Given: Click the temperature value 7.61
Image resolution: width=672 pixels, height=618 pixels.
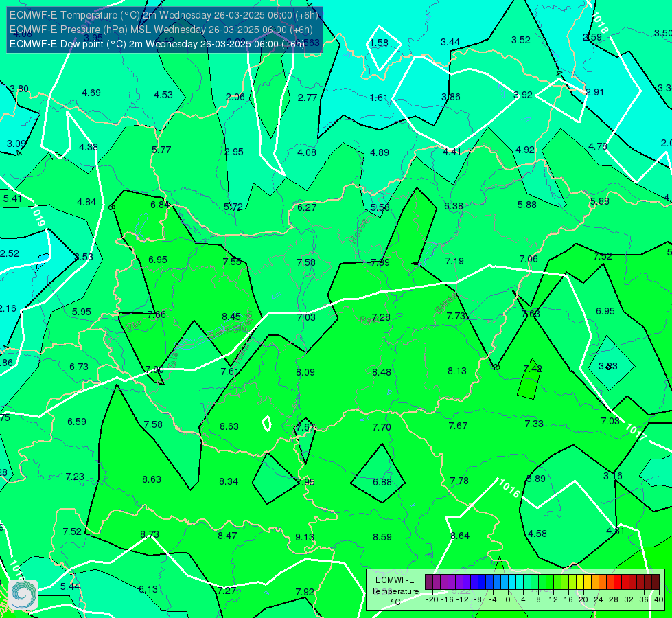Looking at the screenshot, I should click(230, 371).
